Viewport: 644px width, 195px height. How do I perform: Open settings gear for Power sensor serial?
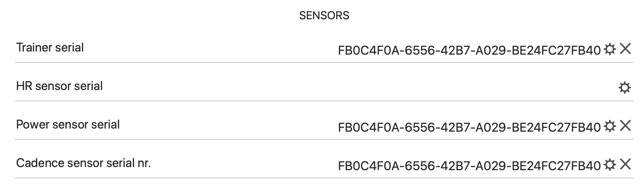(x=610, y=126)
